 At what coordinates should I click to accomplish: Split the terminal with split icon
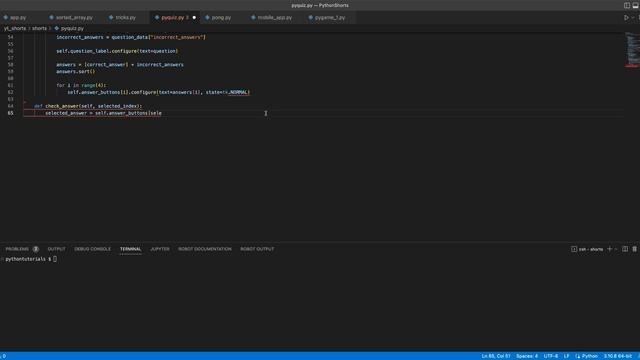[x=625, y=249]
